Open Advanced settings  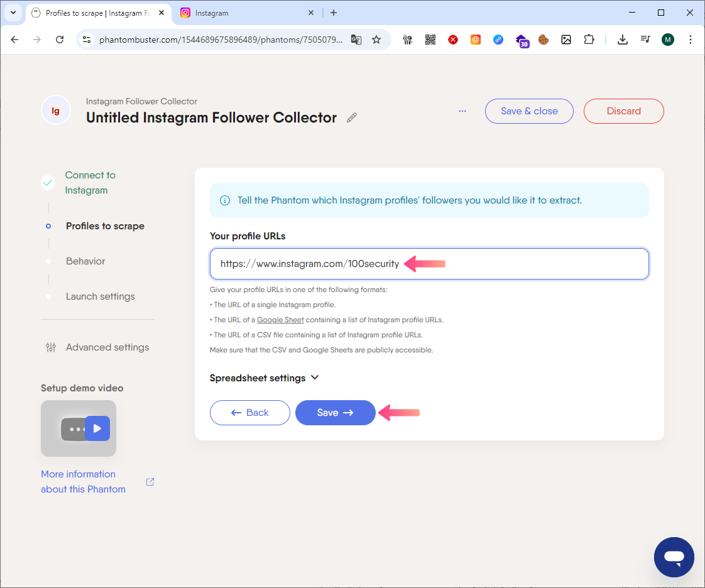pyautogui.click(x=107, y=347)
